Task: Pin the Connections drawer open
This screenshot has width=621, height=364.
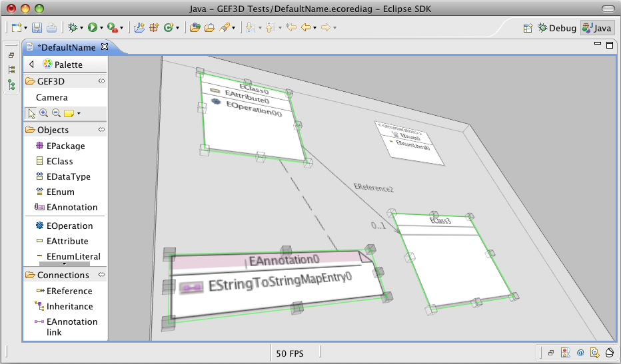Action: [101, 275]
